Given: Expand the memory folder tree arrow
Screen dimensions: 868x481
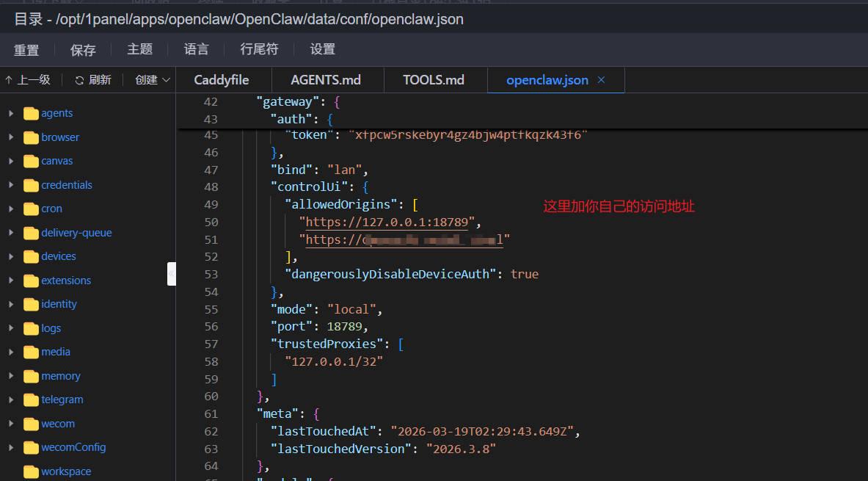Looking at the screenshot, I should tap(11, 376).
